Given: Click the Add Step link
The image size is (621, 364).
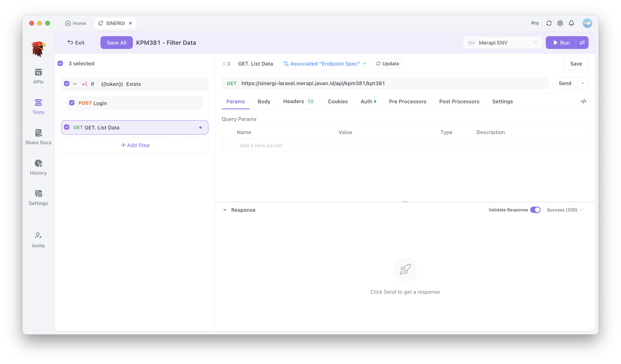Looking at the screenshot, I should point(135,145).
